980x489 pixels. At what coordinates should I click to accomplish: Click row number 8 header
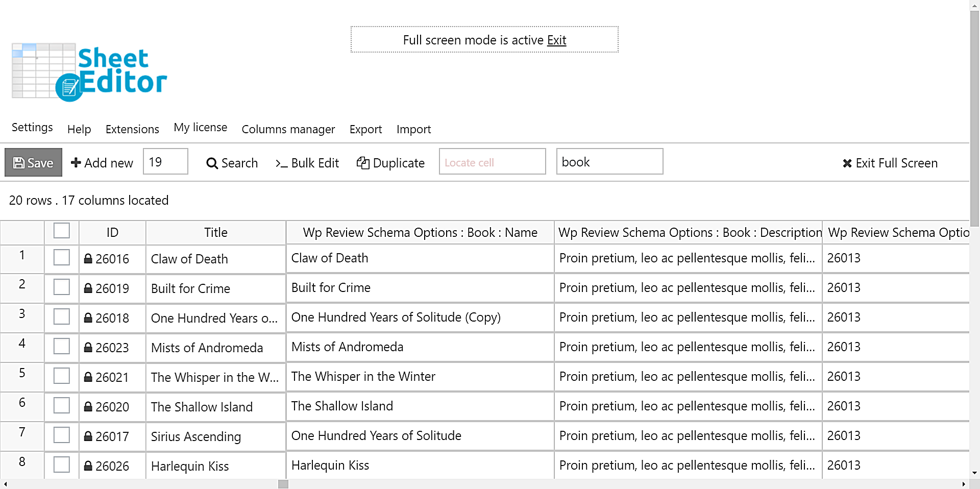point(22,466)
